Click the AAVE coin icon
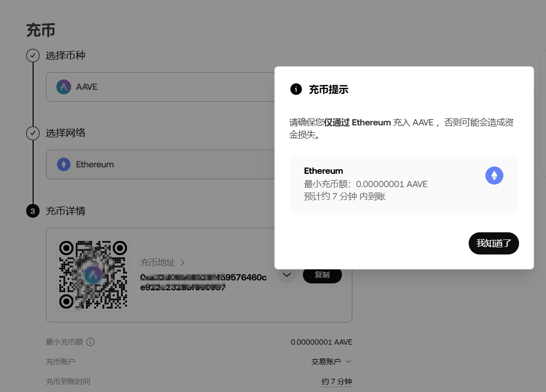Screen dimensions: 546x392 point(63,87)
